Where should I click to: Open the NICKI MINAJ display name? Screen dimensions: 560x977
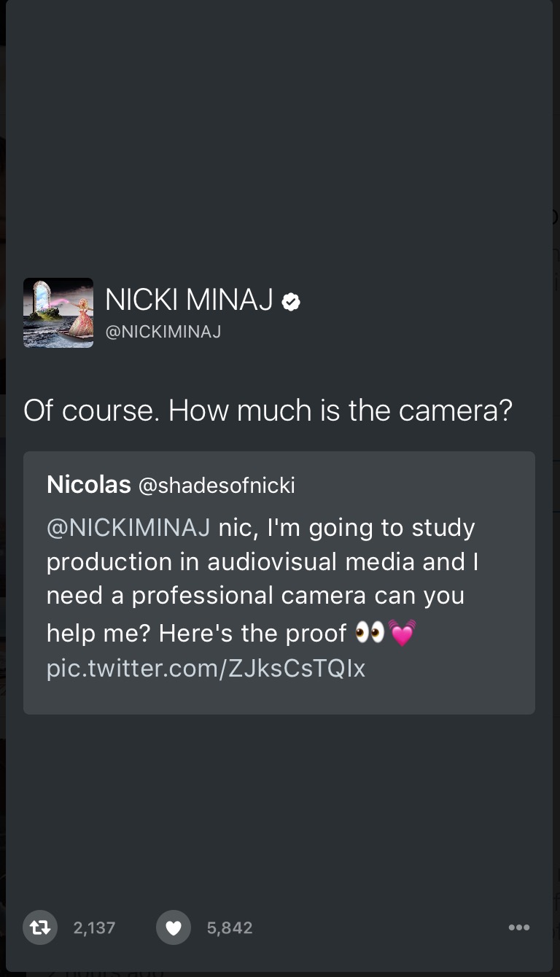click(x=189, y=300)
